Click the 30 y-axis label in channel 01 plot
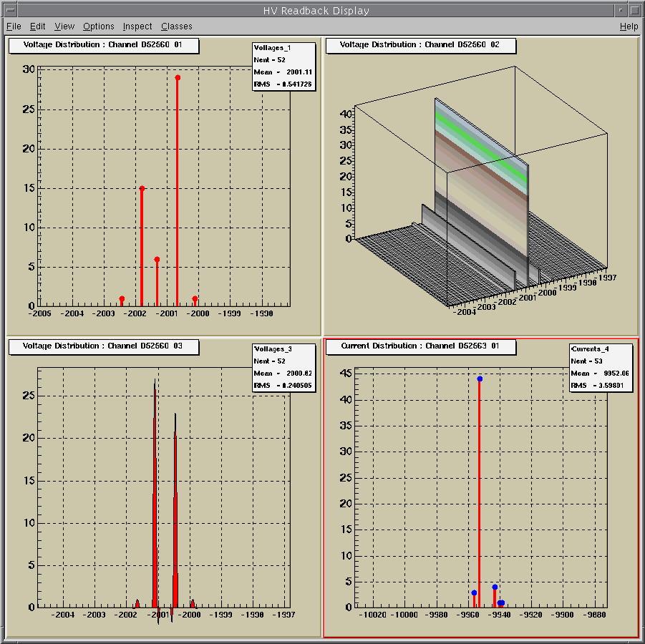Viewport: 645px width, 644px height. [x=29, y=69]
